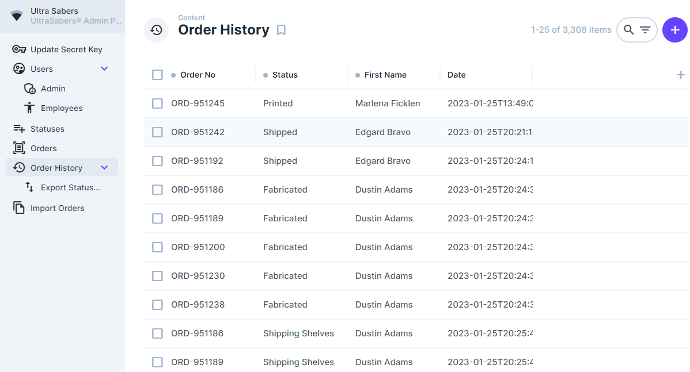
Task: Click the Order History clock icon in header
Action: click(x=156, y=30)
